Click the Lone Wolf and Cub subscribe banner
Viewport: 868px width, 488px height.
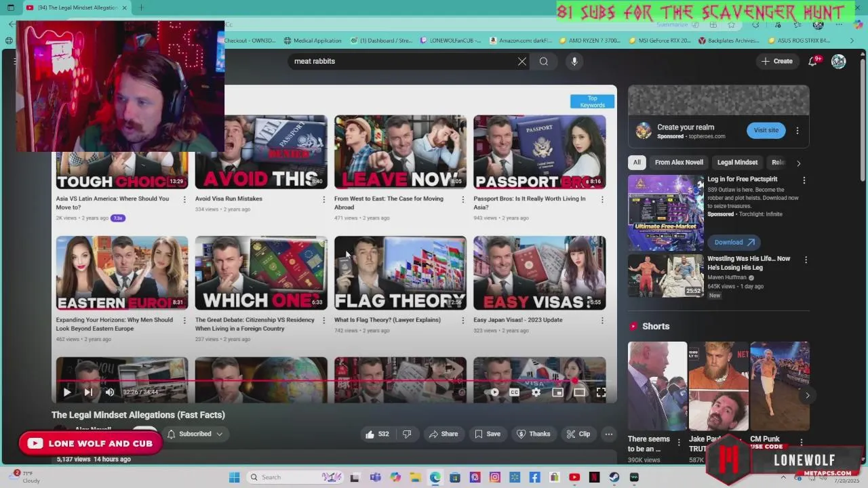tap(90, 443)
